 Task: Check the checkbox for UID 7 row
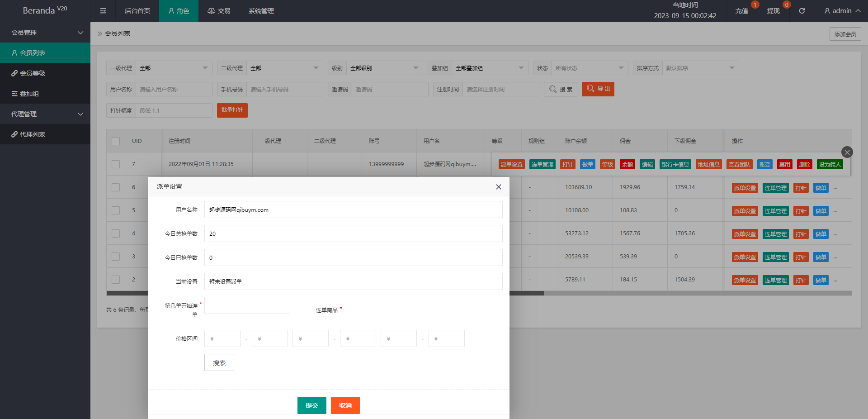pos(116,164)
